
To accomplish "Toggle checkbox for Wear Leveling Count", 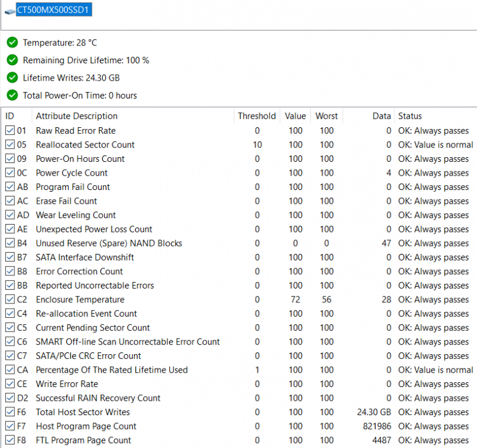I will coord(10,215).
